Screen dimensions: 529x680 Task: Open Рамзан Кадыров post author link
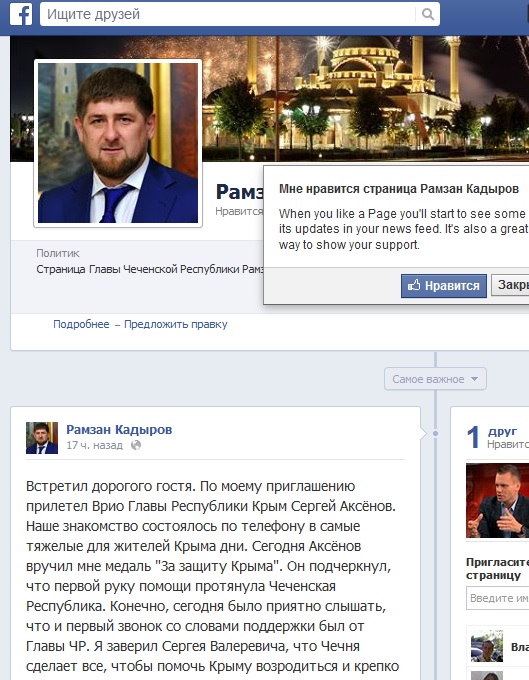tap(119, 429)
